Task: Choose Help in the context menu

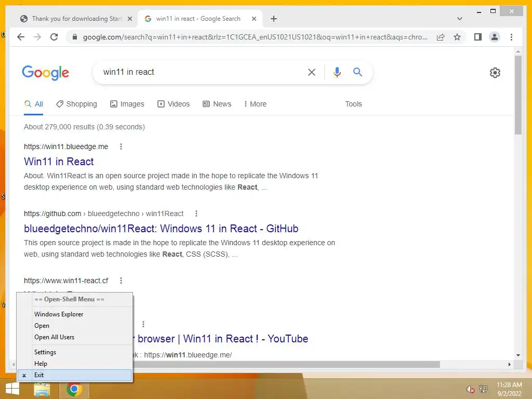Action: [75, 363]
